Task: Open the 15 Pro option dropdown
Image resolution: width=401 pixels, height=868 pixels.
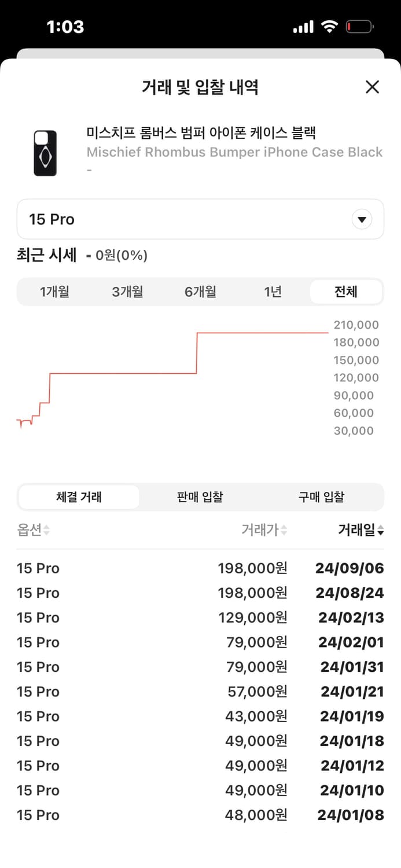Action: point(200,219)
